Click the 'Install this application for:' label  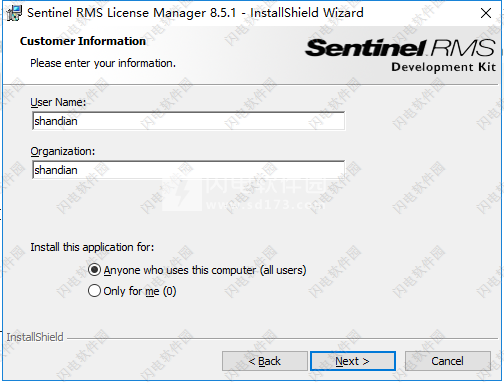click(92, 247)
